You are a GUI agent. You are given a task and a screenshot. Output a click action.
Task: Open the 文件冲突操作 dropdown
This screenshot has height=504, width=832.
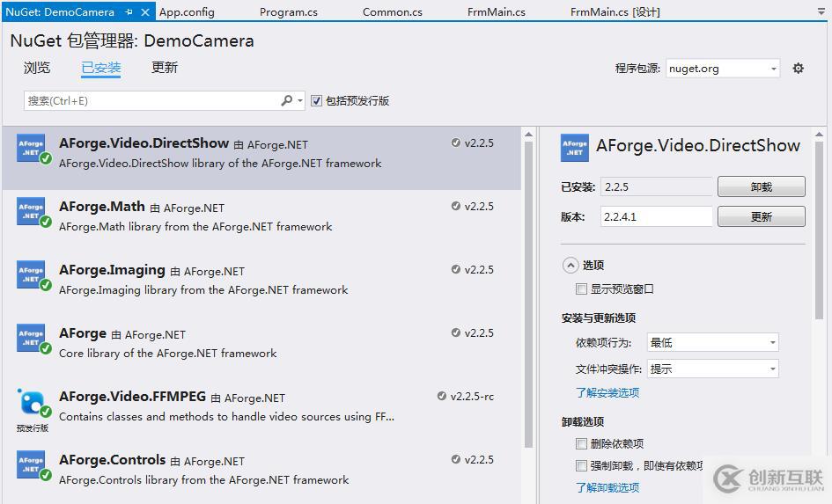(x=712, y=369)
